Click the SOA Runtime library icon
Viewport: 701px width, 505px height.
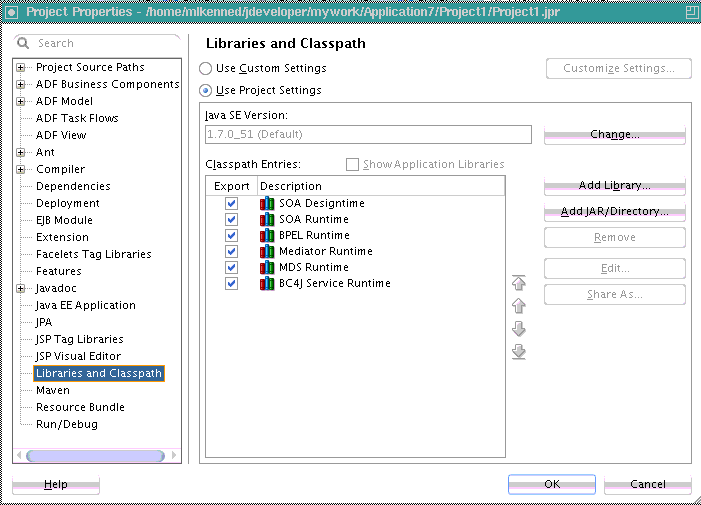point(267,219)
